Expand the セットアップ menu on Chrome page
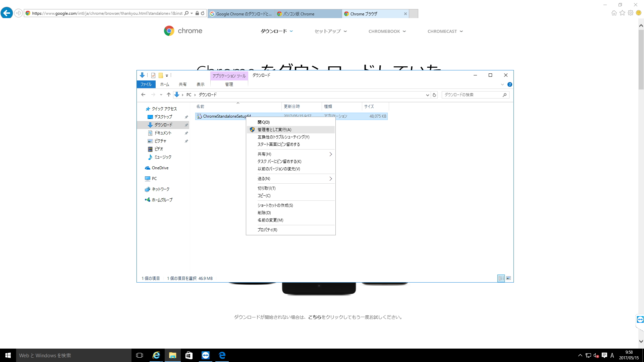The image size is (644, 362). (x=330, y=31)
